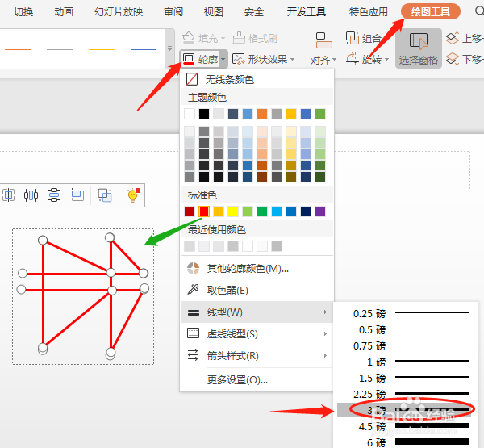
Task: Pick the orange theme color swatch
Action: tap(262, 114)
